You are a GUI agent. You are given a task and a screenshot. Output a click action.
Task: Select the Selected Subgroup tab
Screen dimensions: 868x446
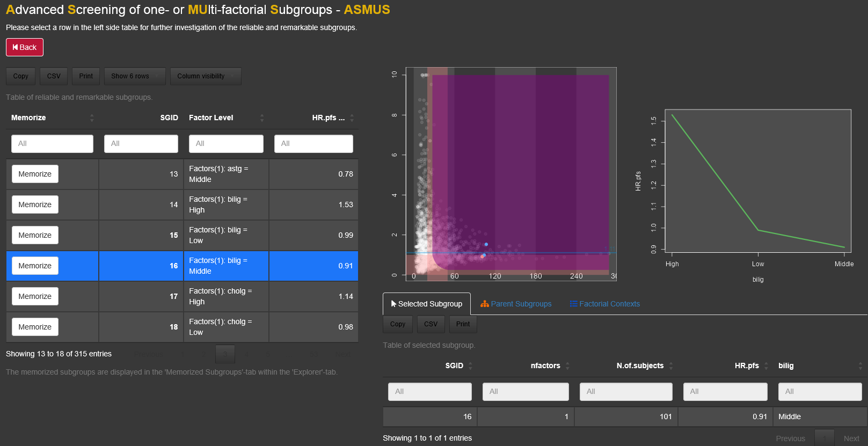pyautogui.click(x=427, y=304)
